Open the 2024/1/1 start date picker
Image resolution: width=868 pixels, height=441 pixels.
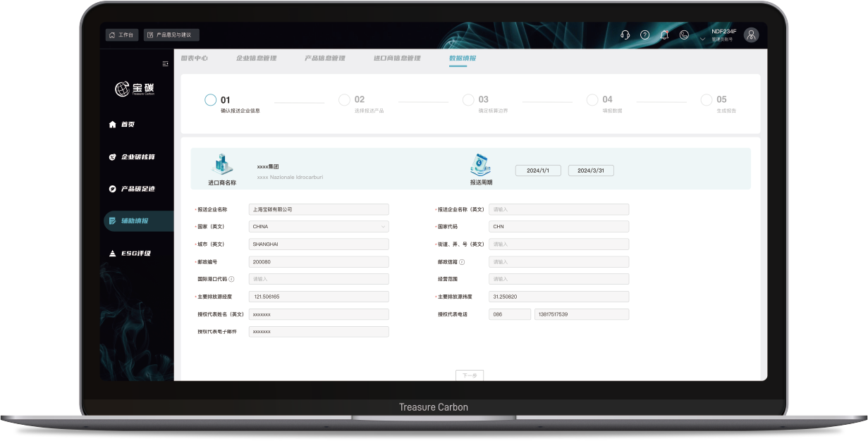point(538,170)
